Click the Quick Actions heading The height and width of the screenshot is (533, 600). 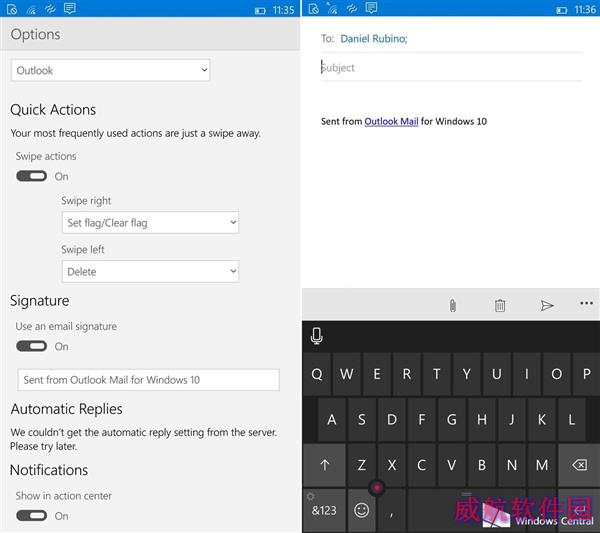coord(53,110)
